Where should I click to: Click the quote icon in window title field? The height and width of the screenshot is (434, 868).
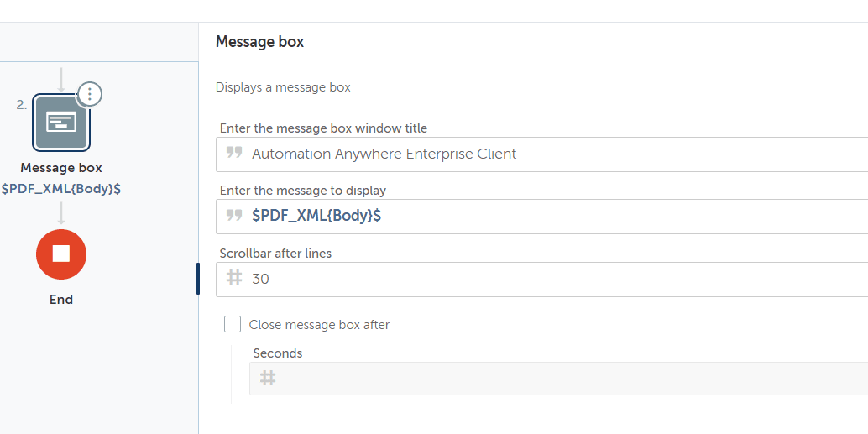234,154
